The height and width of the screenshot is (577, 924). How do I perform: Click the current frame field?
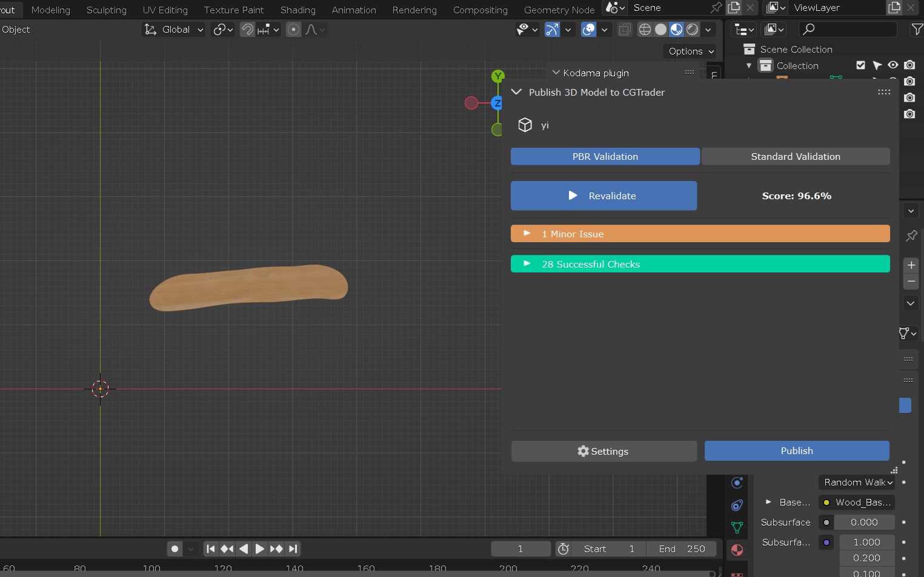click(x=520, y=549)
